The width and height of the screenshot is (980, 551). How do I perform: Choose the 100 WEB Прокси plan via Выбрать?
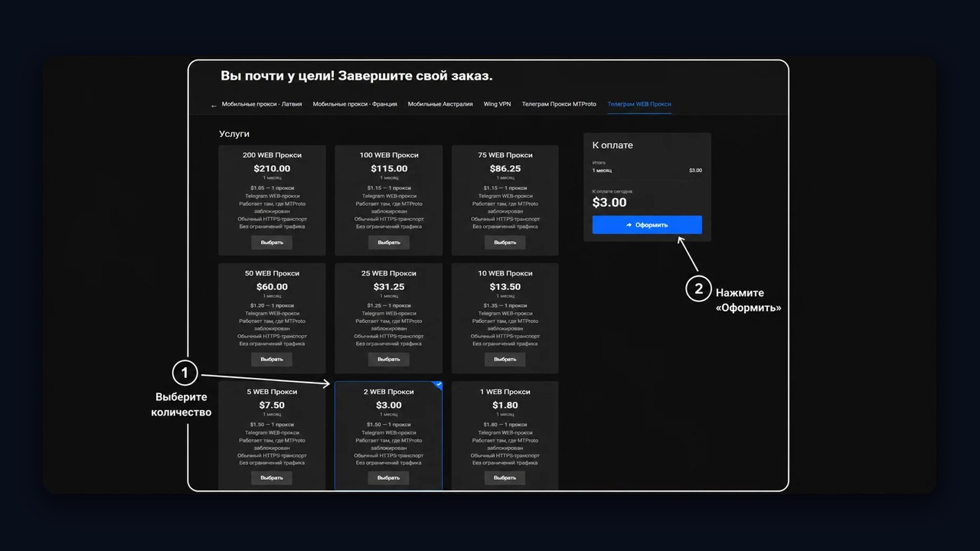pos(388,243)
